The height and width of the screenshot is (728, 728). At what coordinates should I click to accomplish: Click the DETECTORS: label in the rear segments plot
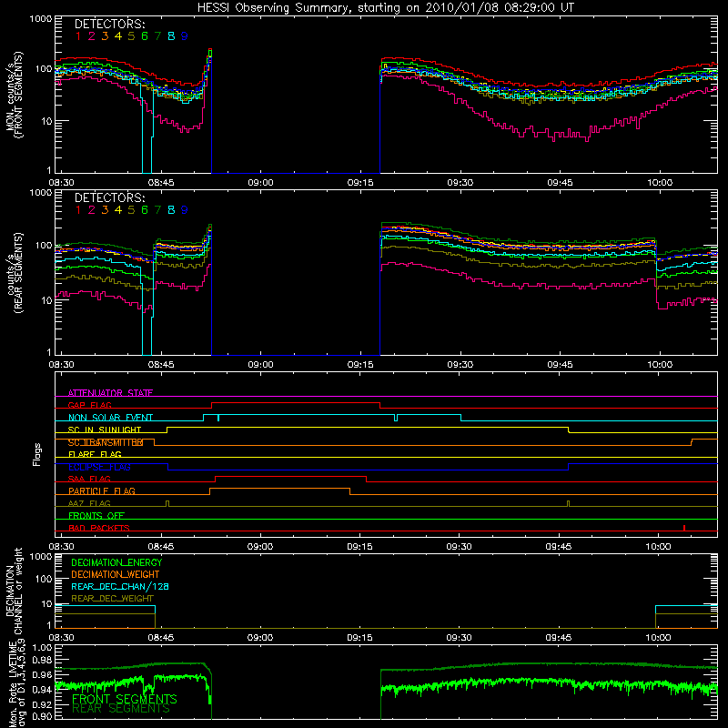point(109,197)
